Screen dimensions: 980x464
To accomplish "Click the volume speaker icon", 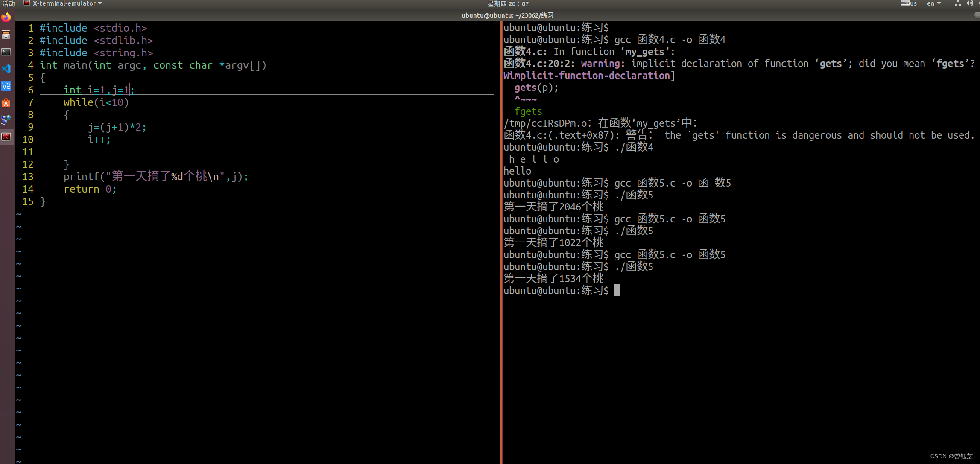I will [969, 3].
